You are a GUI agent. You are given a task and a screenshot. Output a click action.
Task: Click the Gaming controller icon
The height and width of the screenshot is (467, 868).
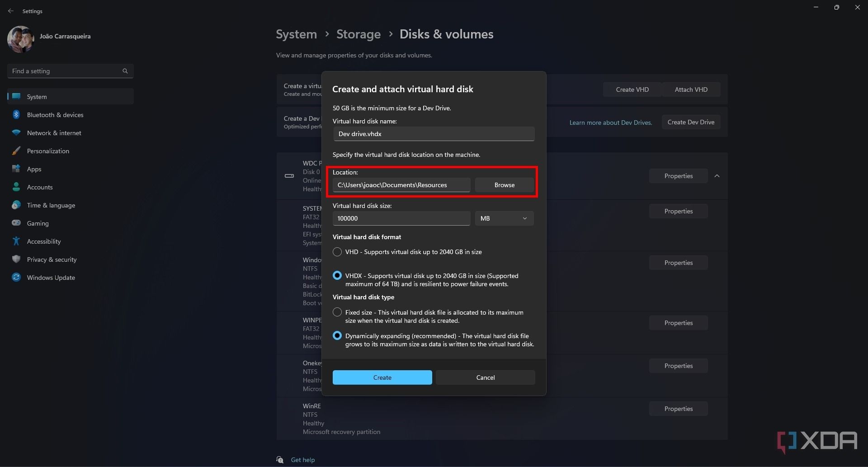(16, 223)
